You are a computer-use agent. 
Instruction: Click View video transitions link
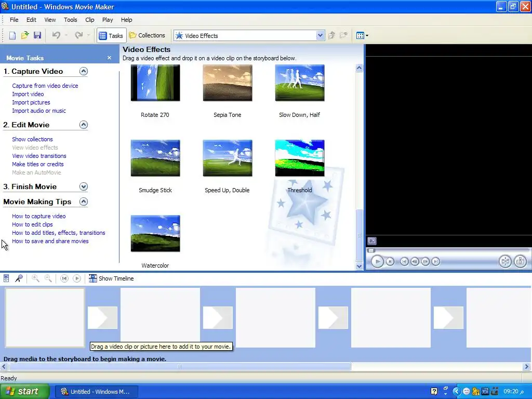39,156
